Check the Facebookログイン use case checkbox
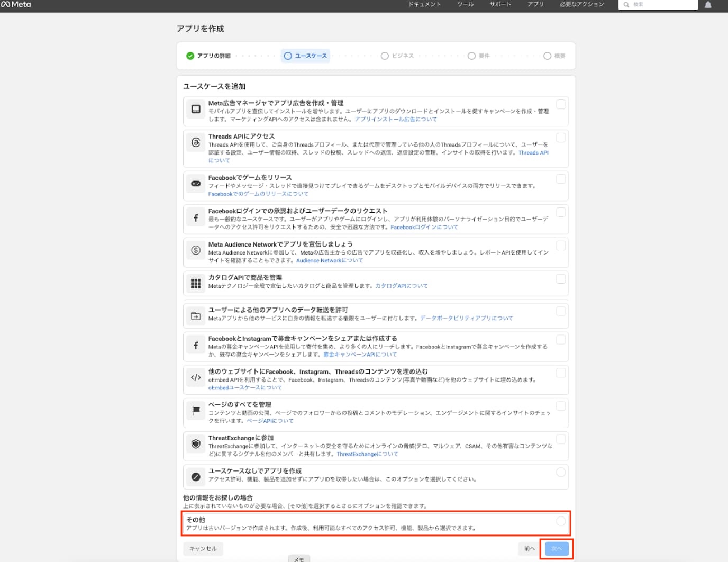The width and height of the screenshot is (728, 562). pos(561,212)
